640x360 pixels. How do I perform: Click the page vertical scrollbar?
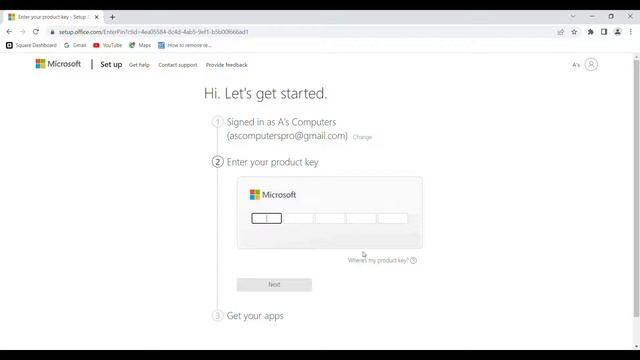tap(636, 188)
